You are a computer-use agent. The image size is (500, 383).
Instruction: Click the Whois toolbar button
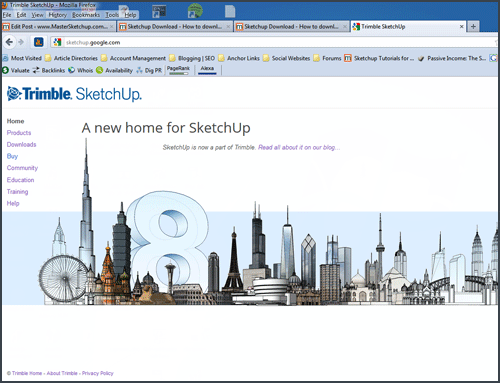80,70
